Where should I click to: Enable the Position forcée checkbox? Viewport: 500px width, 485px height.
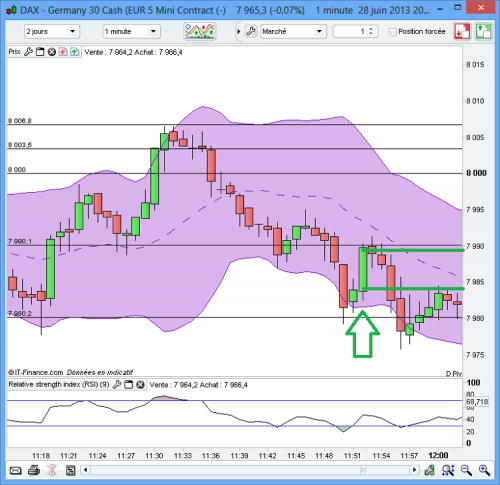coord(393,32)
